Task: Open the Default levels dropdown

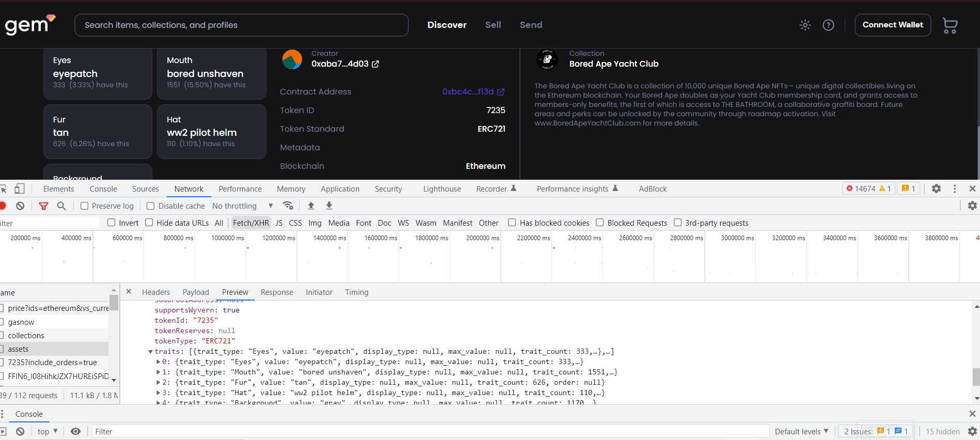Action: tap(801, 431)
